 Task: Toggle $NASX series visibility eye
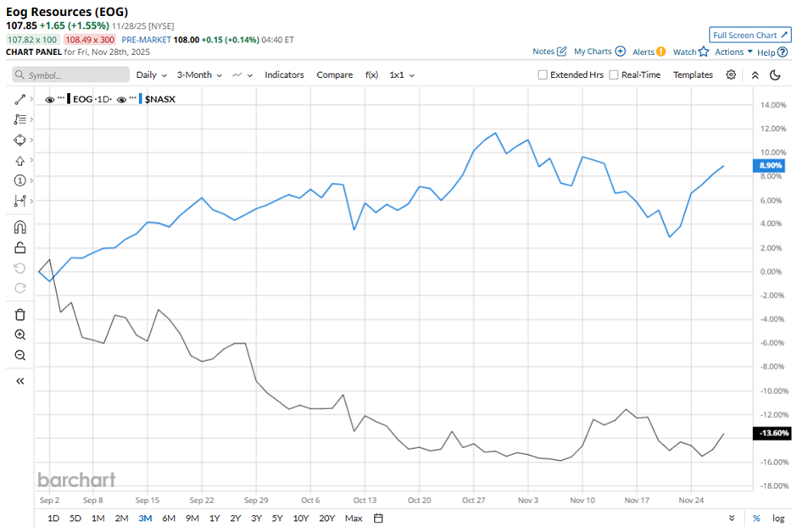click(121, 99)
